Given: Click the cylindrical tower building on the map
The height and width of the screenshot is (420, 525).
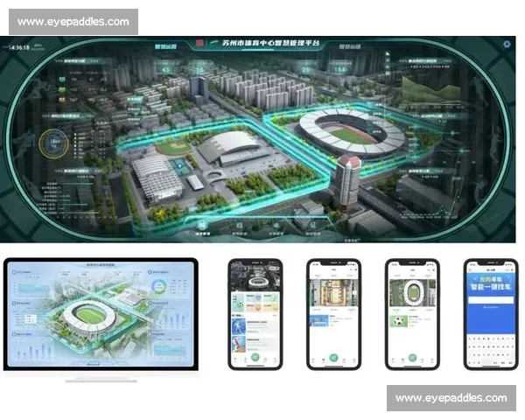Looking at the screenshot, I should click(x=346, y=184).
